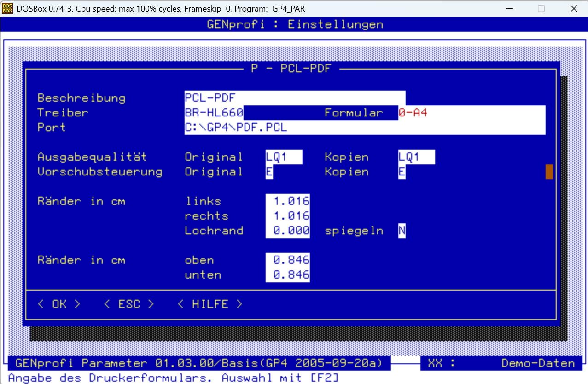Open the Formular 0-A4 selection field
588x384 pixels.
pos(472,113)
